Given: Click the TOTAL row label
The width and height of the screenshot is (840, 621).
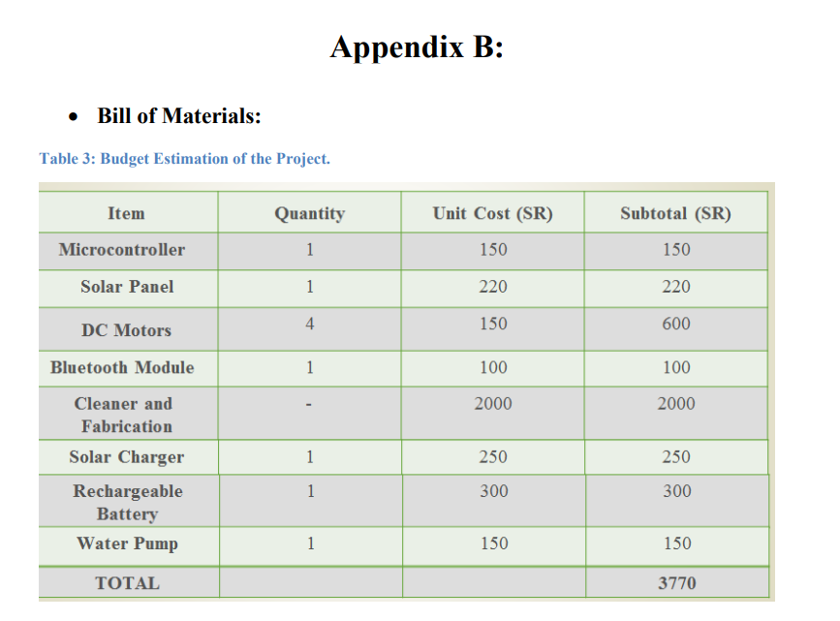Looking at the screenshot, I should [x=128, y=583].
